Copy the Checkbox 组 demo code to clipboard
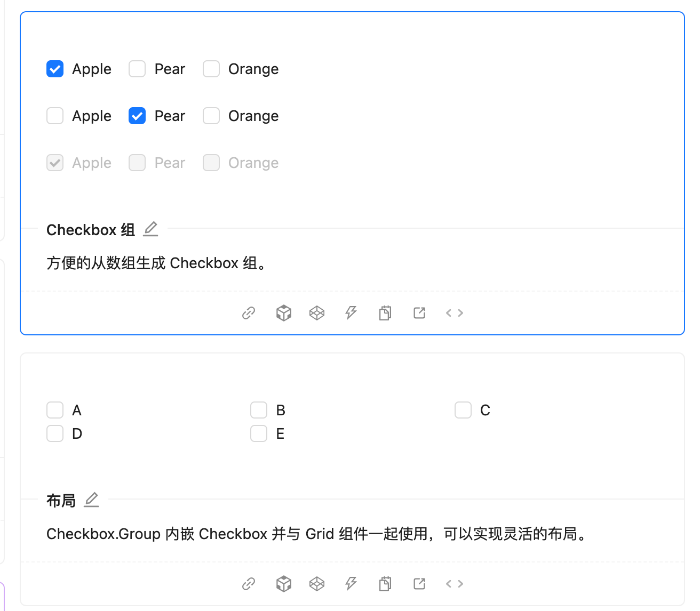The image size is (700, 611). pyautogui.click(x=385, y=313)
